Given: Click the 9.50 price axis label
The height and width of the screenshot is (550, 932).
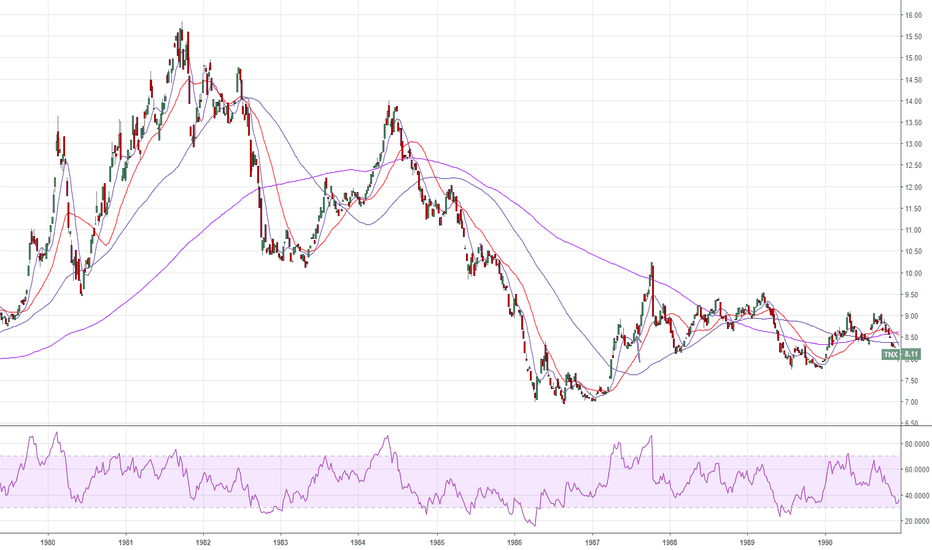Looking at the screenshot, I should 914,295.
